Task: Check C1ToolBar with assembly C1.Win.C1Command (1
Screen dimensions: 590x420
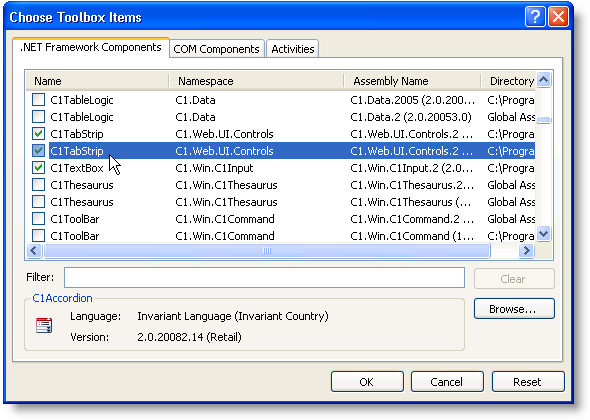Action: pyautogui.click(x=38, y=236)
